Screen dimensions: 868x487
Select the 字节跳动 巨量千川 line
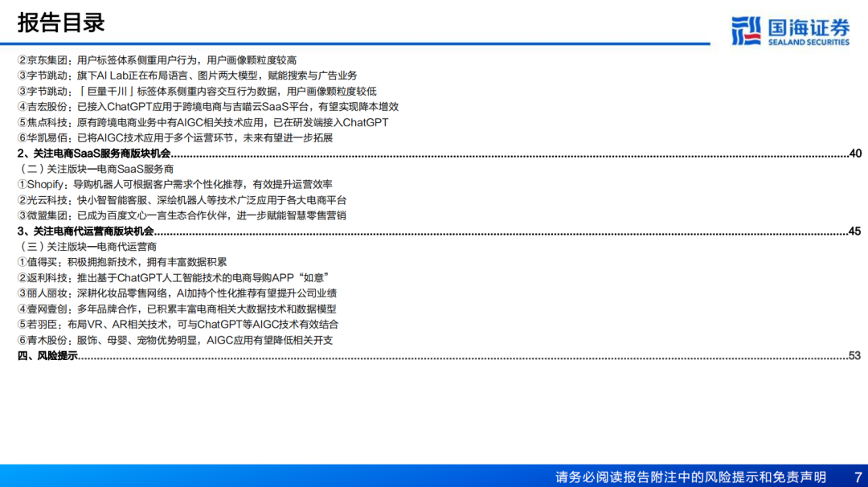pos(197,91)
